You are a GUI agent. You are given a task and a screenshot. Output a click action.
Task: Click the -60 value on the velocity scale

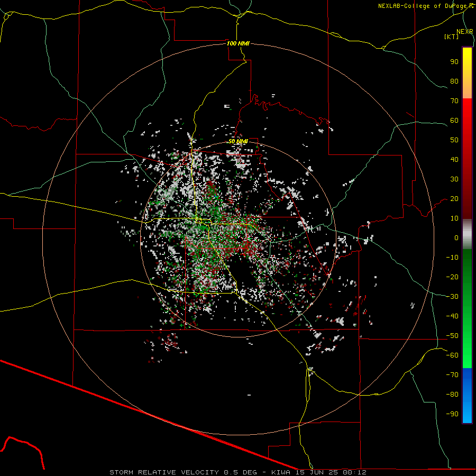tap(452, 355)
